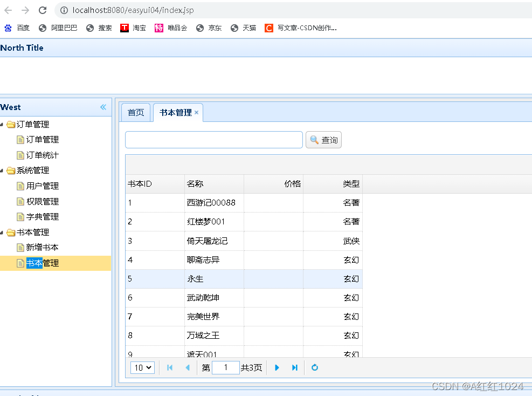Click the 查询 search button
The width and height of the screenshot is (532, 396).
pos(323,140)
